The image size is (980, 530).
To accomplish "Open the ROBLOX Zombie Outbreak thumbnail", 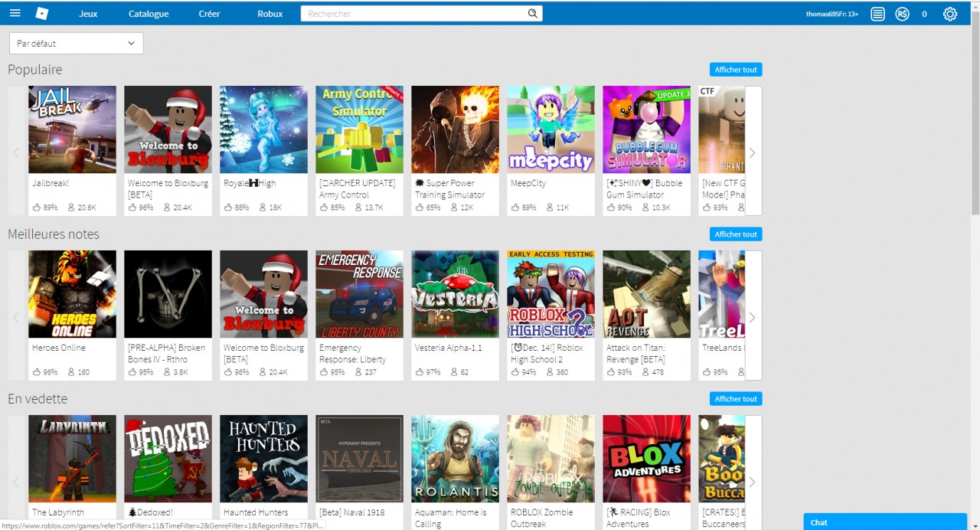I will pos(550,459).
